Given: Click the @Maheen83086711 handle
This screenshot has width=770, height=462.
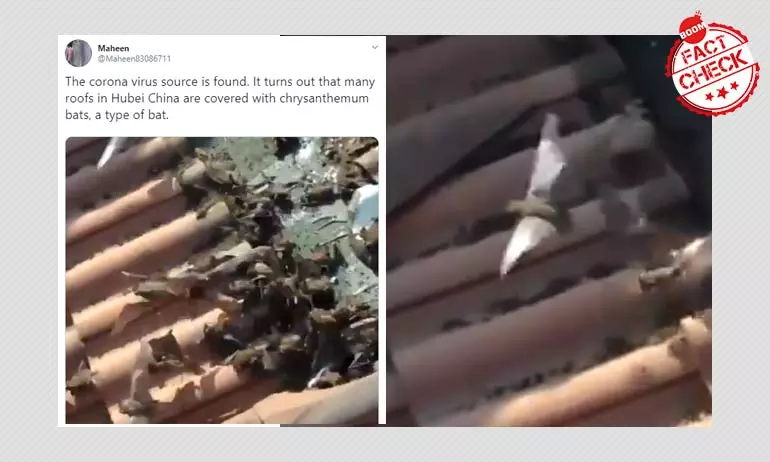Looking at the screenshot, I should (134, 58).
